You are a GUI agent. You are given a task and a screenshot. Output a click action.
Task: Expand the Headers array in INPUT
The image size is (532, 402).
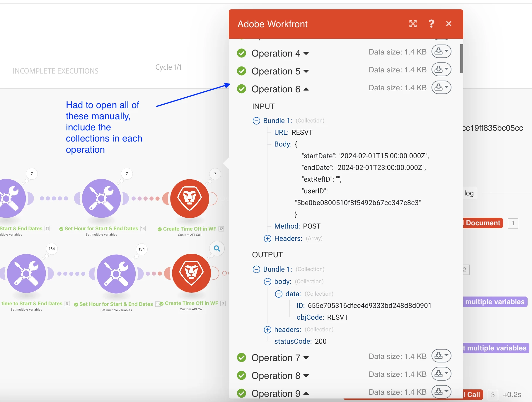click(267, 239)
